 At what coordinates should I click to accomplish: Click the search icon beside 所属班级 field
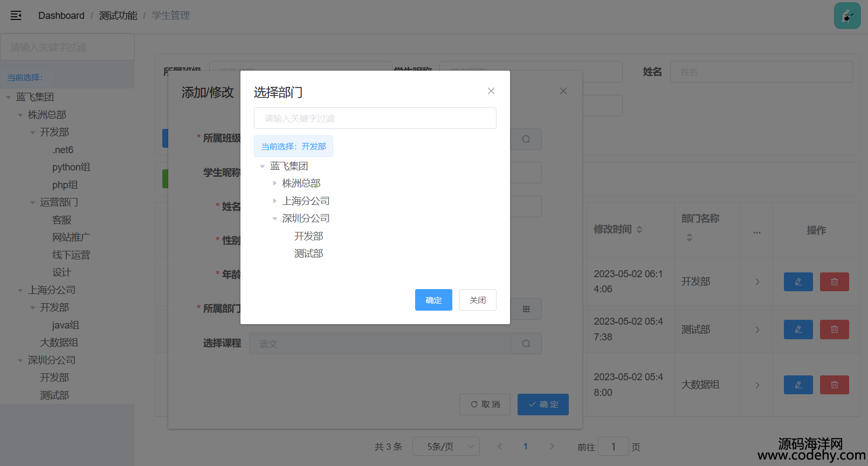click(x=526, y=139)
